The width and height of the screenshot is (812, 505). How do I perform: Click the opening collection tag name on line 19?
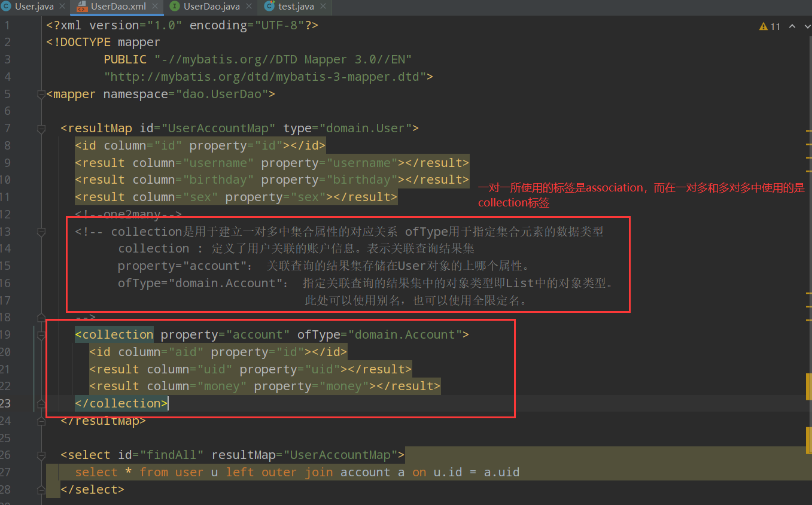(118, 334)
